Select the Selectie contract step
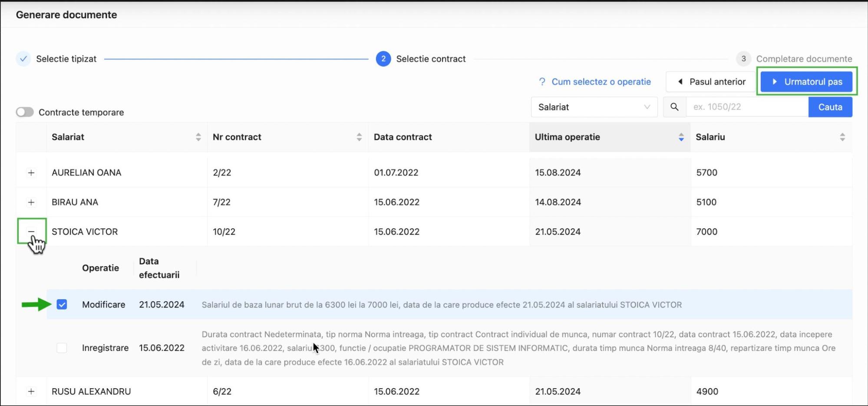 (x=431, y=59)
